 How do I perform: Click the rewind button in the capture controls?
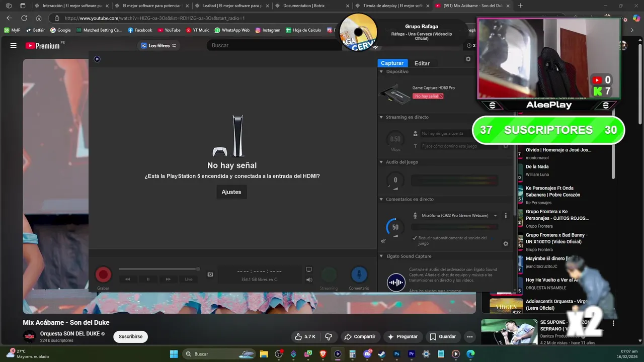pos(128,279)
